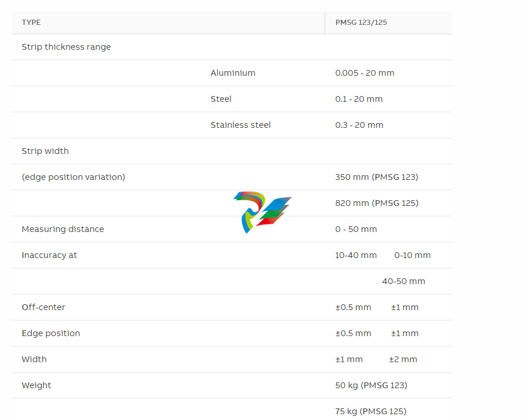The image size is (526, 420).
Task: Select the 350 mm (PMSG 123) value
Action: pyautogui.click(x=376, y=177)
